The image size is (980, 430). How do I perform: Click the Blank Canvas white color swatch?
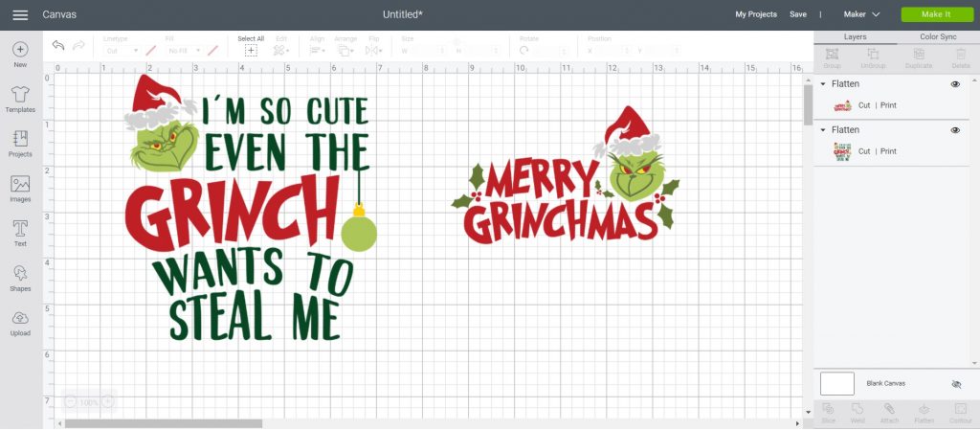pos(836,384)
